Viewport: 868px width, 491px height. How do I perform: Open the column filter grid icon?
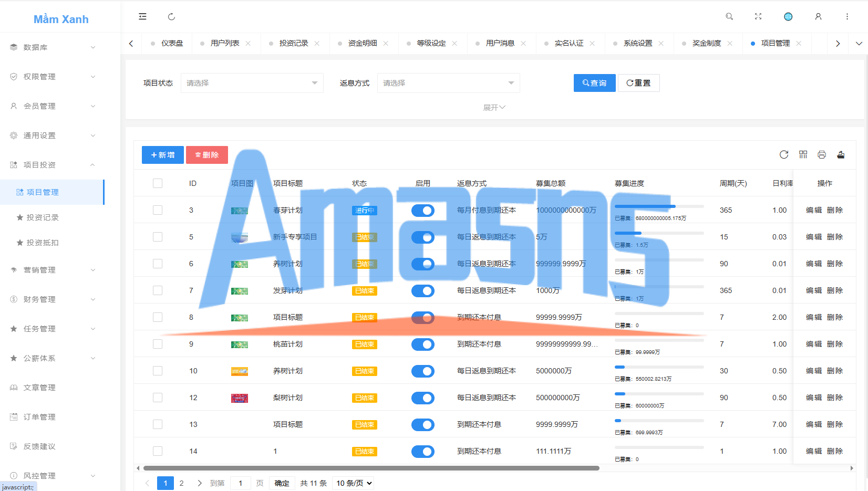pos(803,154)
